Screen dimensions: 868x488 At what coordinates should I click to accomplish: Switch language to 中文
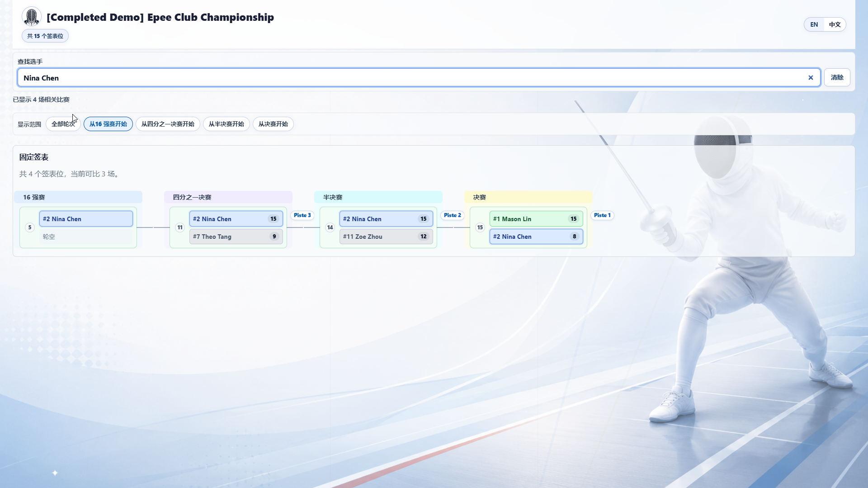coord(835,24)
